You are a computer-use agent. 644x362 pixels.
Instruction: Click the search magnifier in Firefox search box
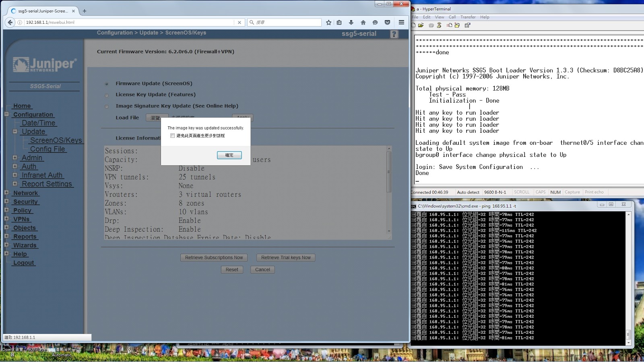click(x=252, y=23)
